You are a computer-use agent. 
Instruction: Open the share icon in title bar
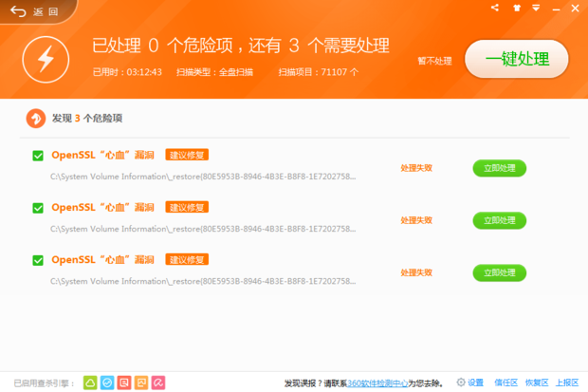(x=495, y=8)
